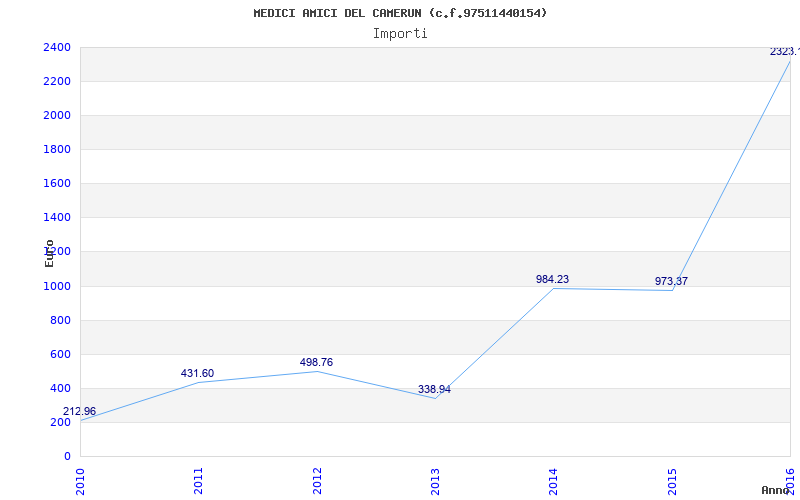Click the 2016 x-axis label
Viewport: 800px width, 500px height.
(x=790, y=481)
